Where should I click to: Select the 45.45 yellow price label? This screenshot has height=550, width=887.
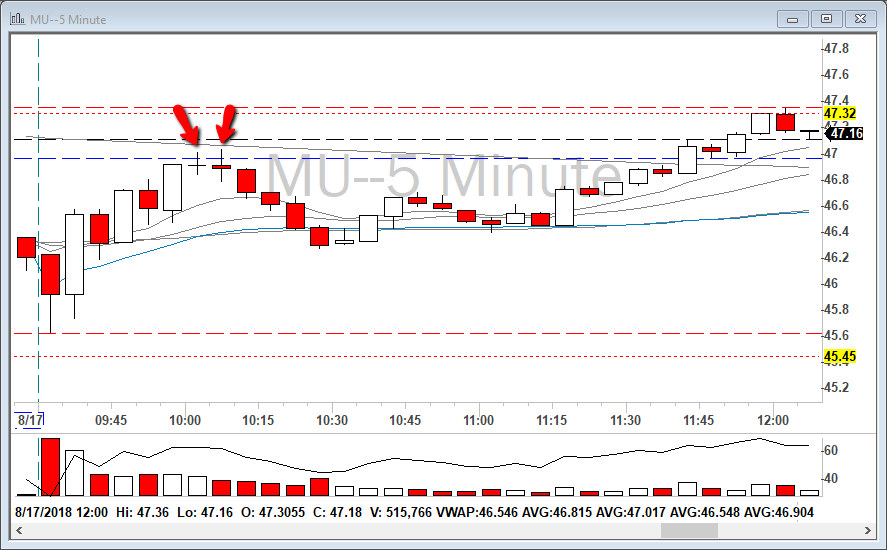point(840,356)
